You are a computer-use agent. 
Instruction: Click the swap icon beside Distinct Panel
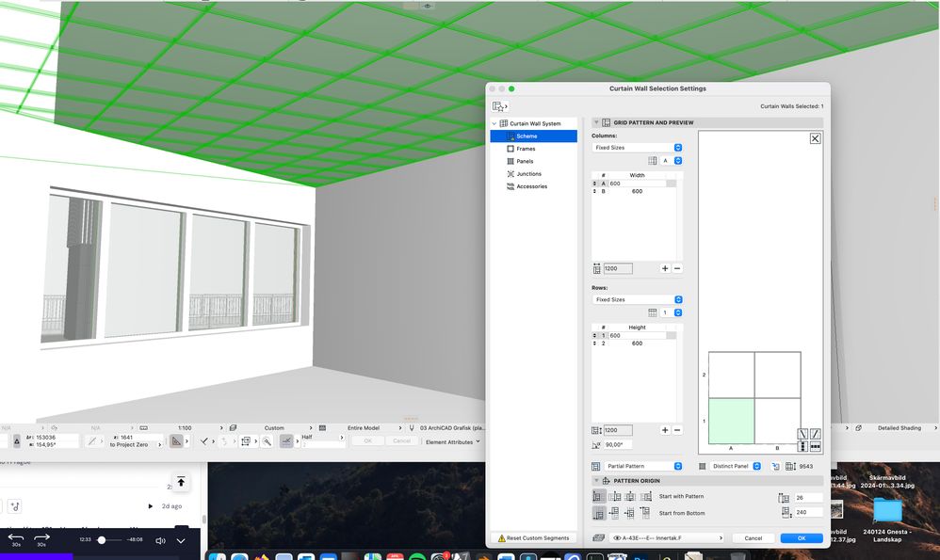point(775,466)
